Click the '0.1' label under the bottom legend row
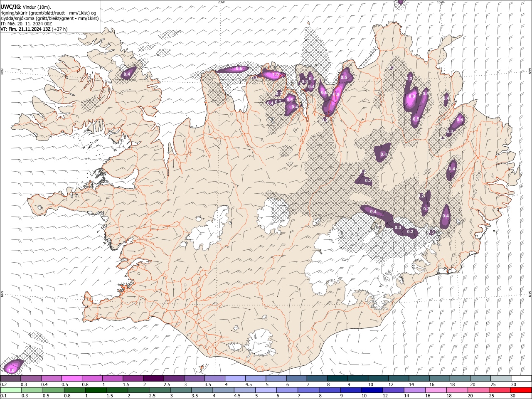This screenshot has height=399, width=532. [x=3, y=396]
